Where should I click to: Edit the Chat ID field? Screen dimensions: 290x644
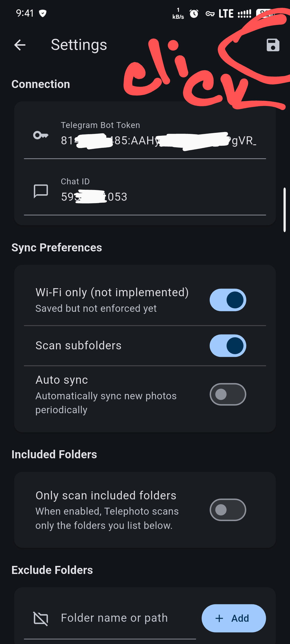158,197
